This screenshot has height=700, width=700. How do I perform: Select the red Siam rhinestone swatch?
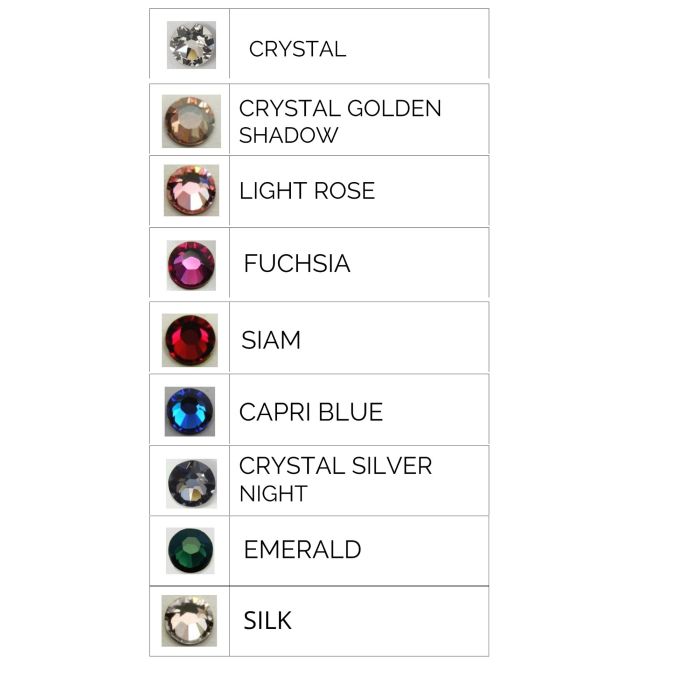pos(190,340)
